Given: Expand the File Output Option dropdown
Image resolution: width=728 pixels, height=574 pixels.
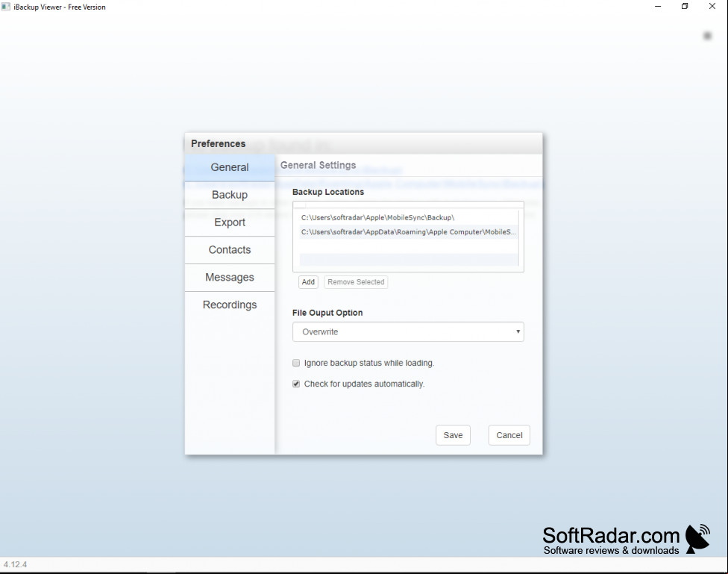Looking at the screenshot, I should [408, 332].
